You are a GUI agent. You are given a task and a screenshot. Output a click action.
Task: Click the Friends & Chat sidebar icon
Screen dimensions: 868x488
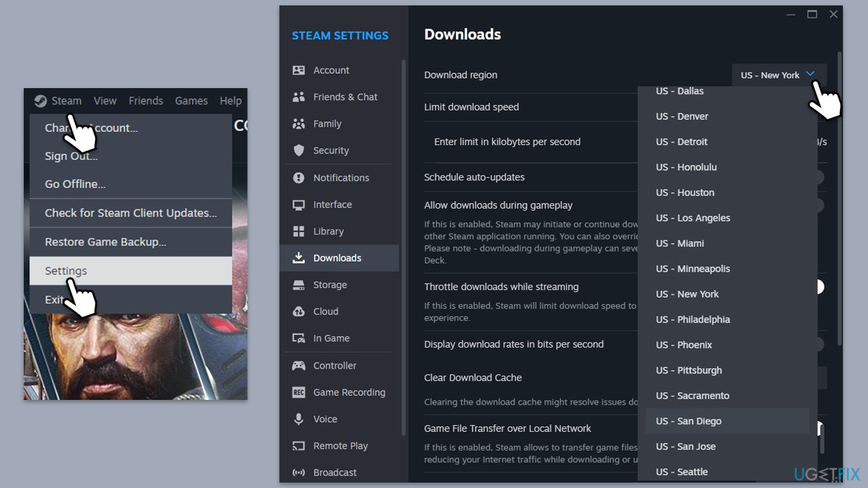[x=298, y=97]
